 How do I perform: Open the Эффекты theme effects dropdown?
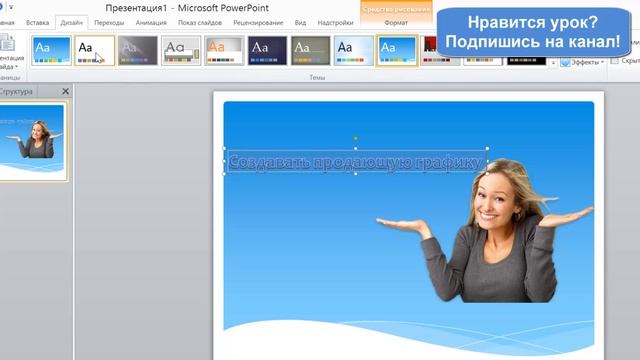point(582,62)
